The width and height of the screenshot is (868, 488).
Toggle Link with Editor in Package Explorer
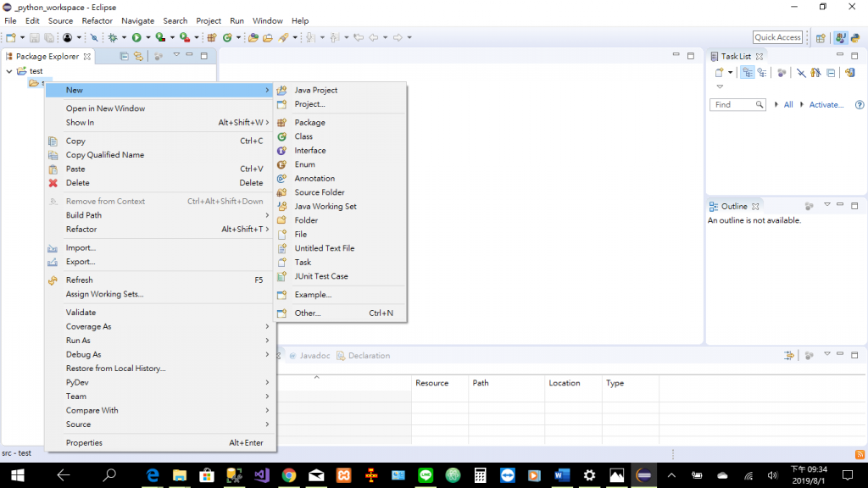[x=138, y=56]
